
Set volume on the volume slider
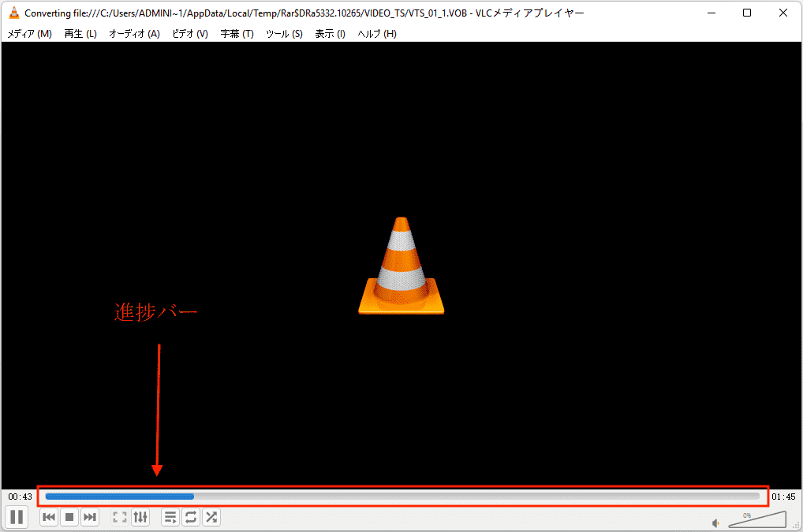coord(757,519)
